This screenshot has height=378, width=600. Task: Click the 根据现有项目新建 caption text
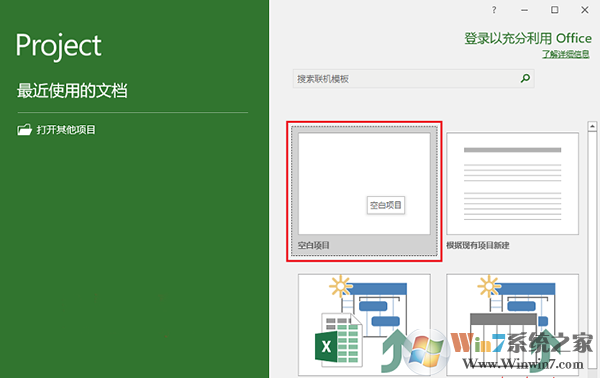pyautogui.click(x=478, y=245)
